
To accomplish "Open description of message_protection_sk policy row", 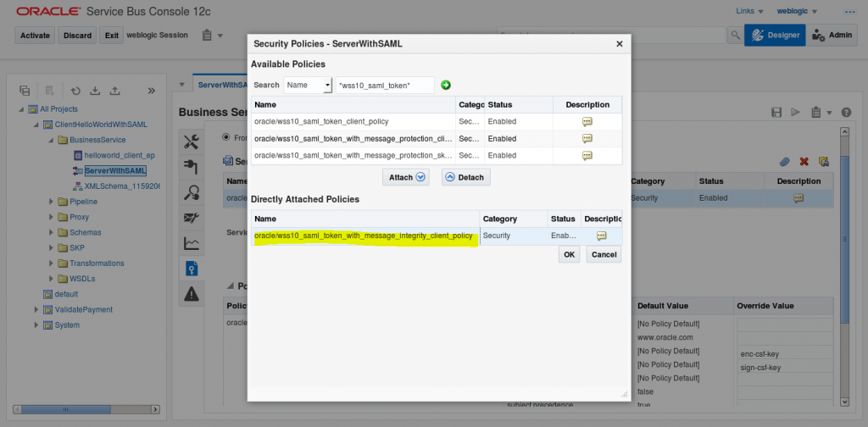I will point(587,156).
